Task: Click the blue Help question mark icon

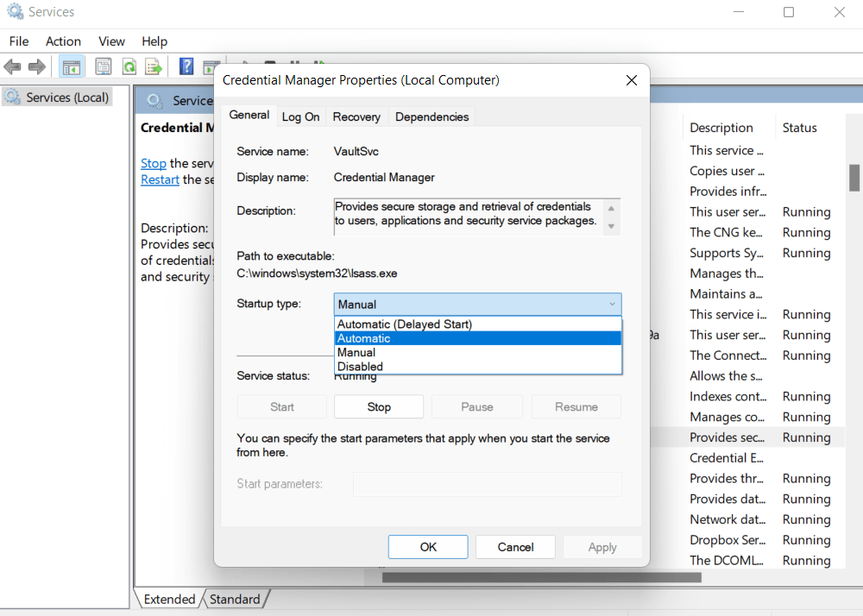Action: (x=186, y=66)
